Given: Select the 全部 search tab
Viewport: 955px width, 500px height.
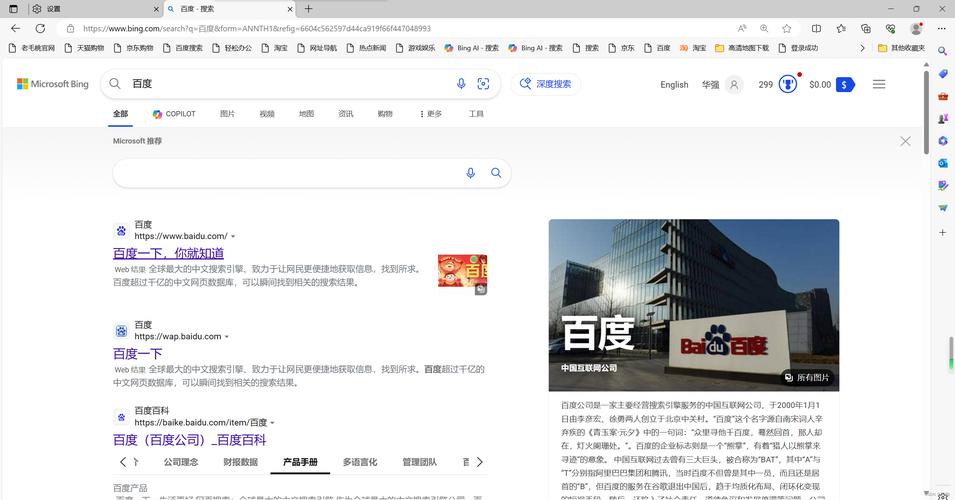Looking at the screenshot, I should [x=121, y=114].
